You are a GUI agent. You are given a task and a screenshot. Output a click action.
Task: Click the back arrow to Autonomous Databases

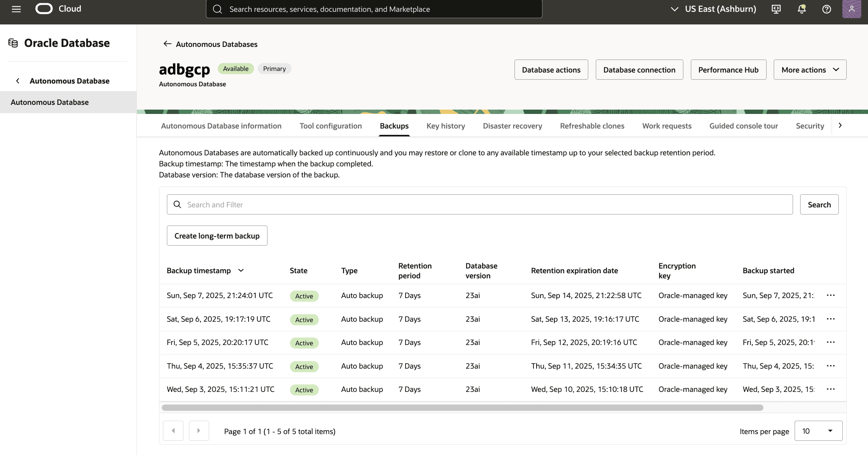coord(167,44)
